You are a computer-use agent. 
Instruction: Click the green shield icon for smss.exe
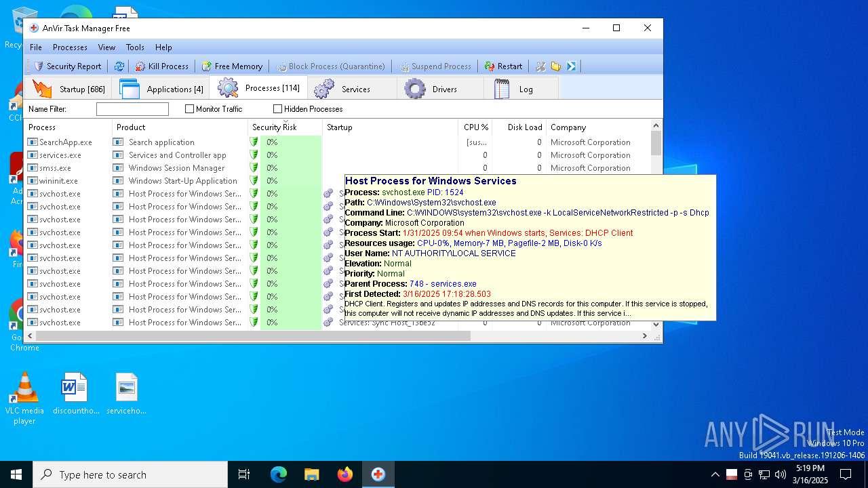(254, 168)
